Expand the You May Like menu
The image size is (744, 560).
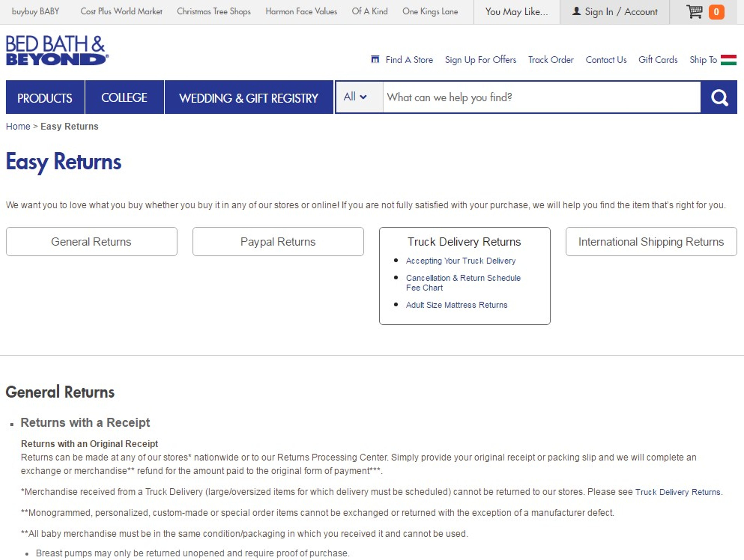click(516, 12)
